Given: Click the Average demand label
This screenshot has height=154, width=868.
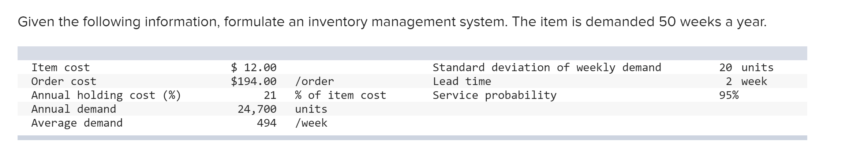Looking at the screenshot, I should (77, 123).
